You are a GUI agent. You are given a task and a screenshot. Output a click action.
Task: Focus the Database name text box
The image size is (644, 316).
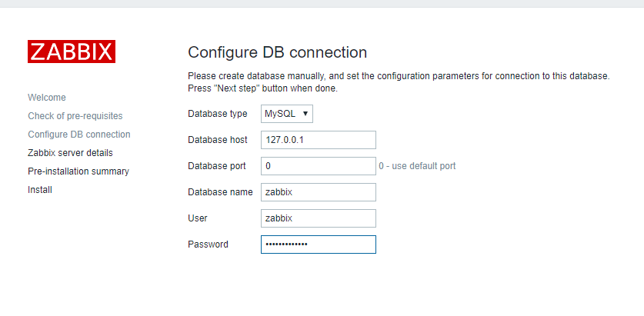[318, 192]
